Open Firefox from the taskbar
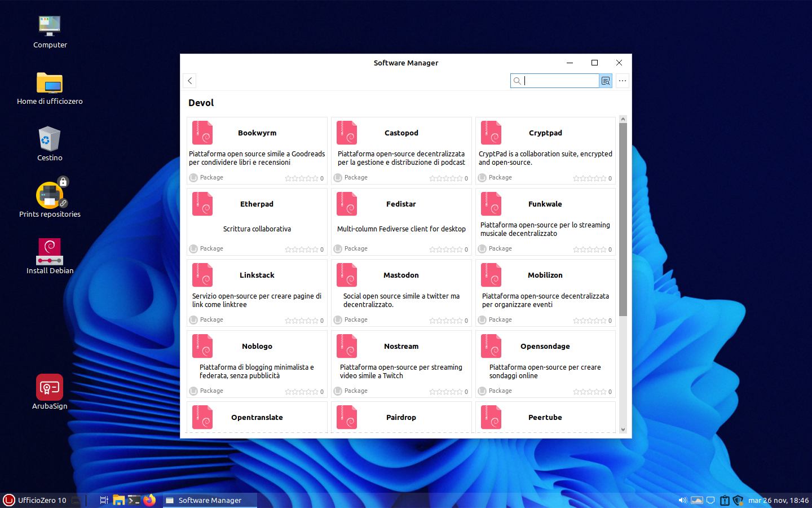Screen dimensions: 812x508 coord(149,500)
